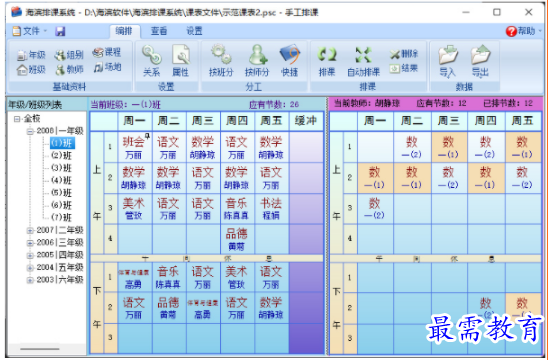This screenshot has width=550, height=360.
Task: Click the 删除 delete icon
Action: (404, 54)
